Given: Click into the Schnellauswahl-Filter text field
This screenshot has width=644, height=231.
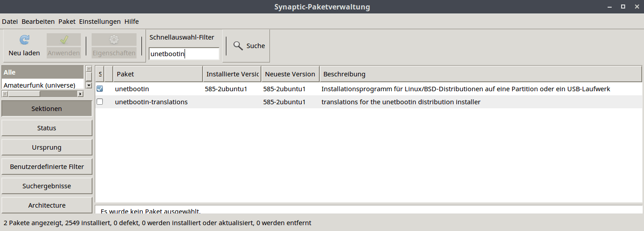Looking at the screenshot, I should click(184, 54).
